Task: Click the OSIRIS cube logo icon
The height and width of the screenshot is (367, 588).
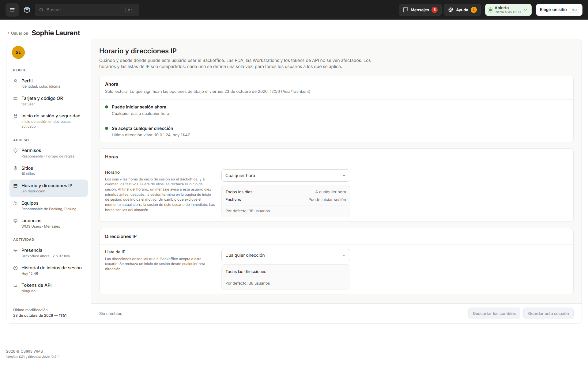Action: click(27, 10)
